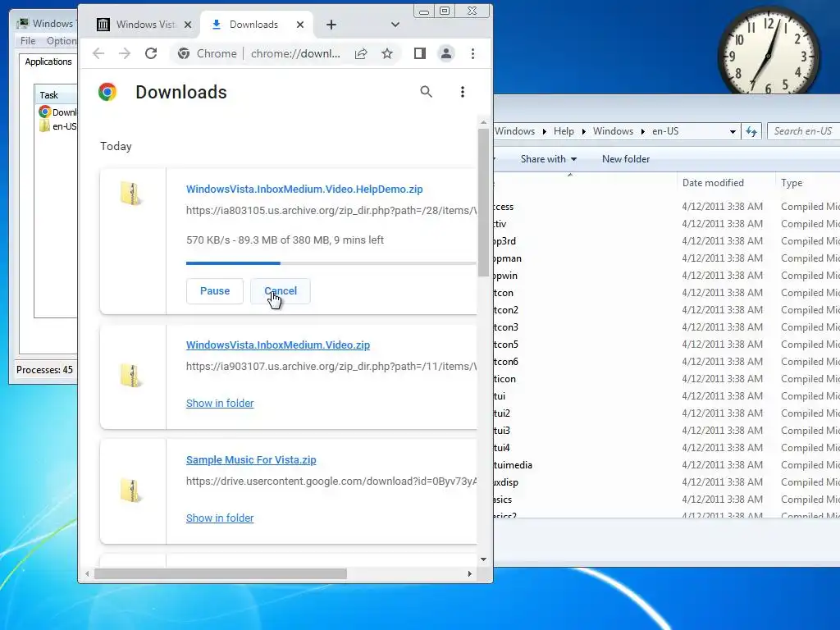This screenshot has height=630, width=840.
Task: Open tab search chevron
Action: pyautogui.click(x=395, y=25)
